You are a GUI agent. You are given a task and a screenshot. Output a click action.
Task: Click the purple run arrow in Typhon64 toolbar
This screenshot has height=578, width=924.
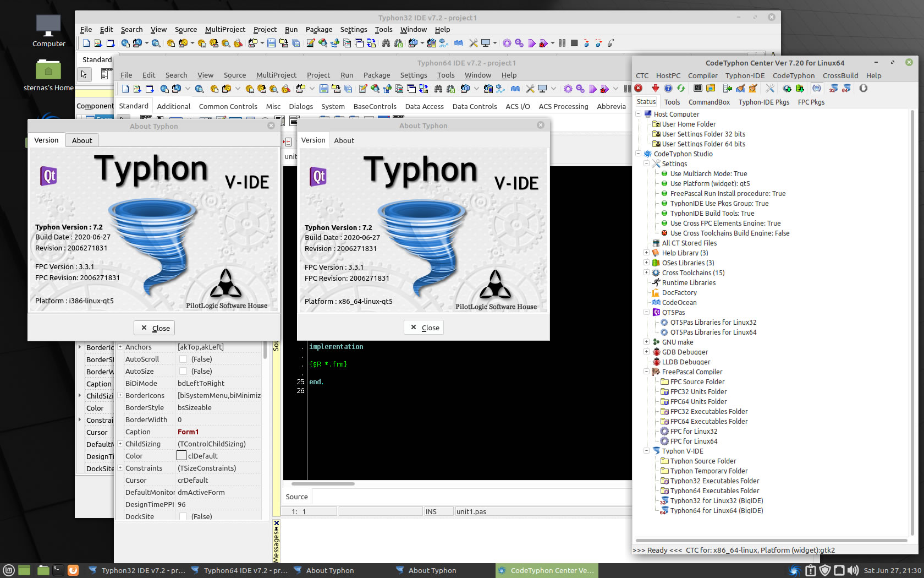(x=592, y=89)
